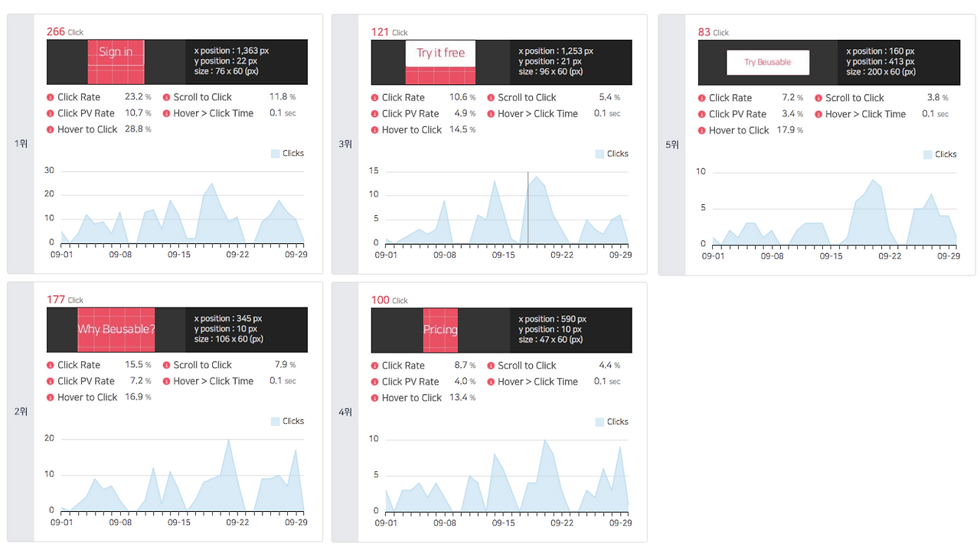Select the Pricing element thumbnail

[440, 330]
